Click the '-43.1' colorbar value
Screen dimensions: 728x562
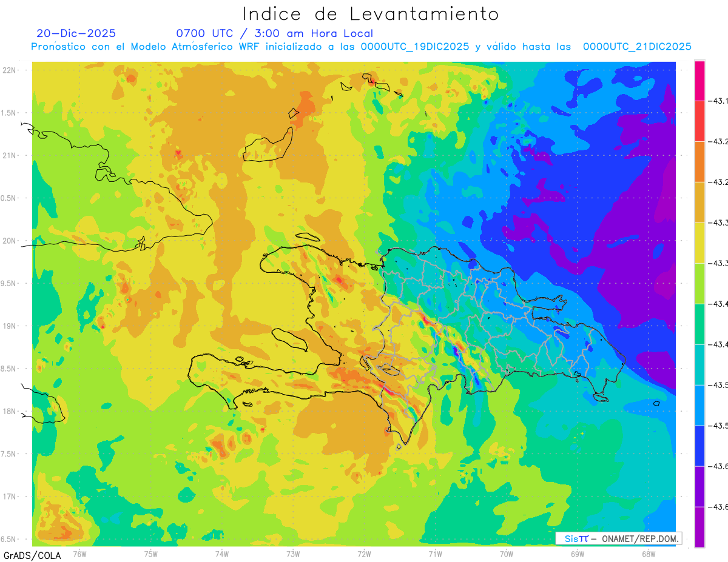pyautogui.click(x=718, y=101)
